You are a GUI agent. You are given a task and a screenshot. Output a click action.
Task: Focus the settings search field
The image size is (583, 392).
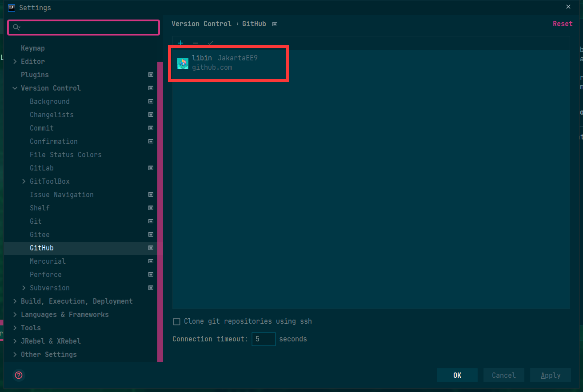click(84, 28)
